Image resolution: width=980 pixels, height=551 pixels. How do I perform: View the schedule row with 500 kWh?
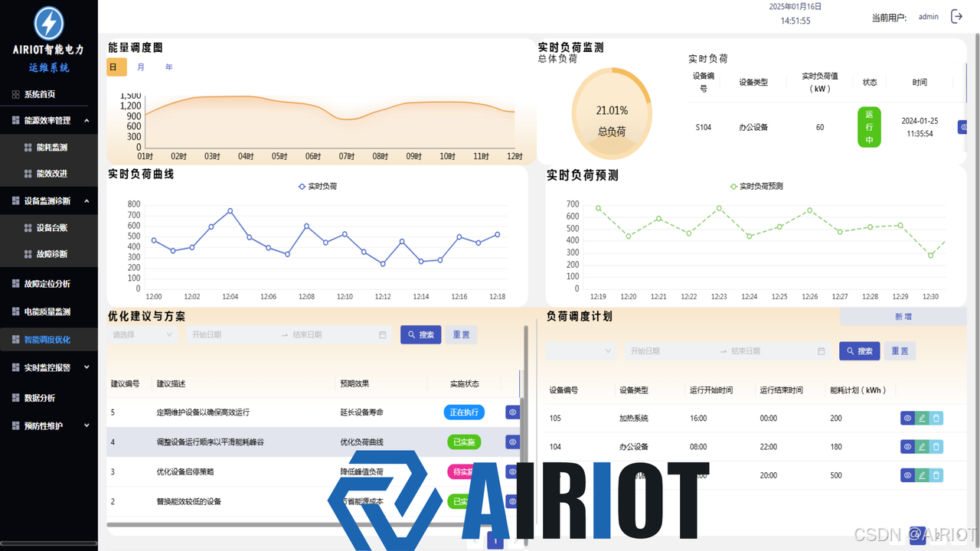coord(907,475)
